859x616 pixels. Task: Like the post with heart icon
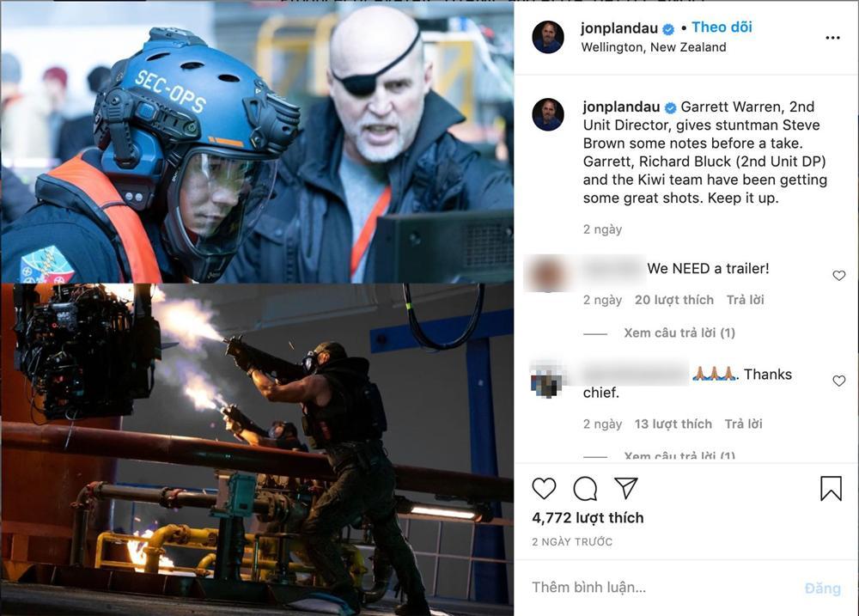click(x=544, y=488)
